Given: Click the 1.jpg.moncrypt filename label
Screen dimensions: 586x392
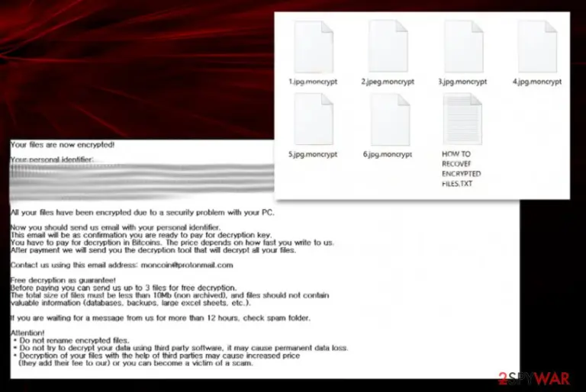Looking at the screenshot, I should (313, 82).
